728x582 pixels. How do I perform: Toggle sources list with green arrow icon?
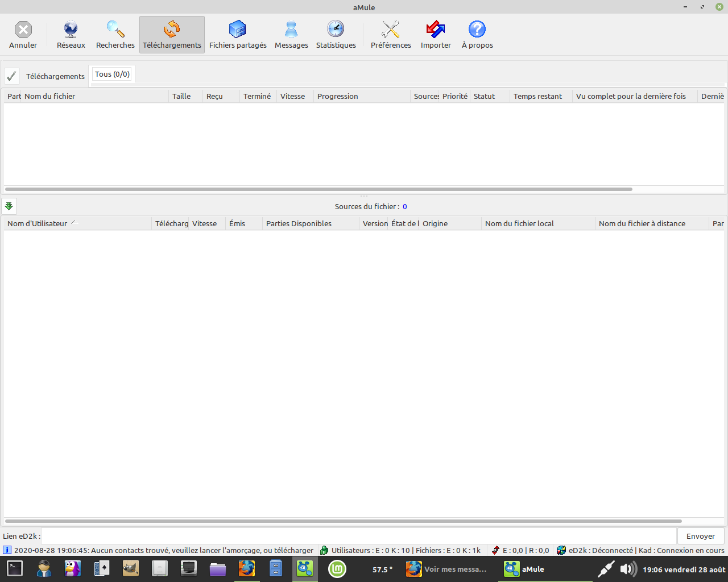point(9,206)
